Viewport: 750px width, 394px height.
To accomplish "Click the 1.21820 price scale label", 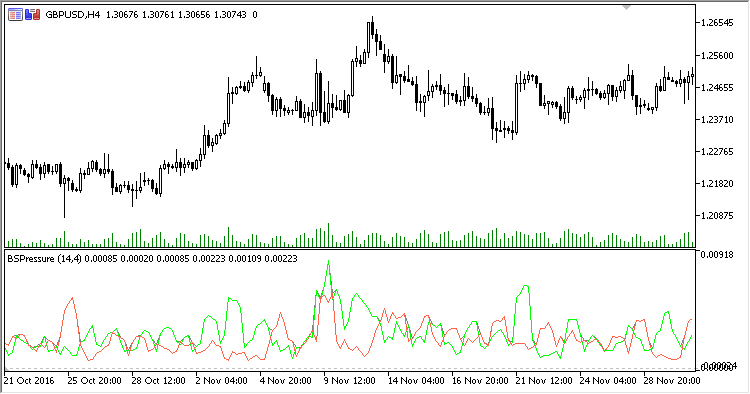I will [717, 184].
